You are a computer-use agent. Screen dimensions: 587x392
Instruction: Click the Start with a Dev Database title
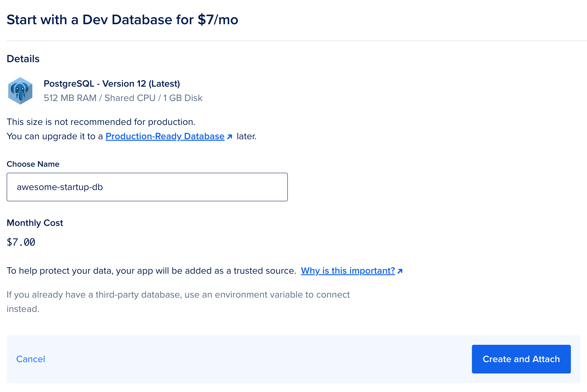123,19
